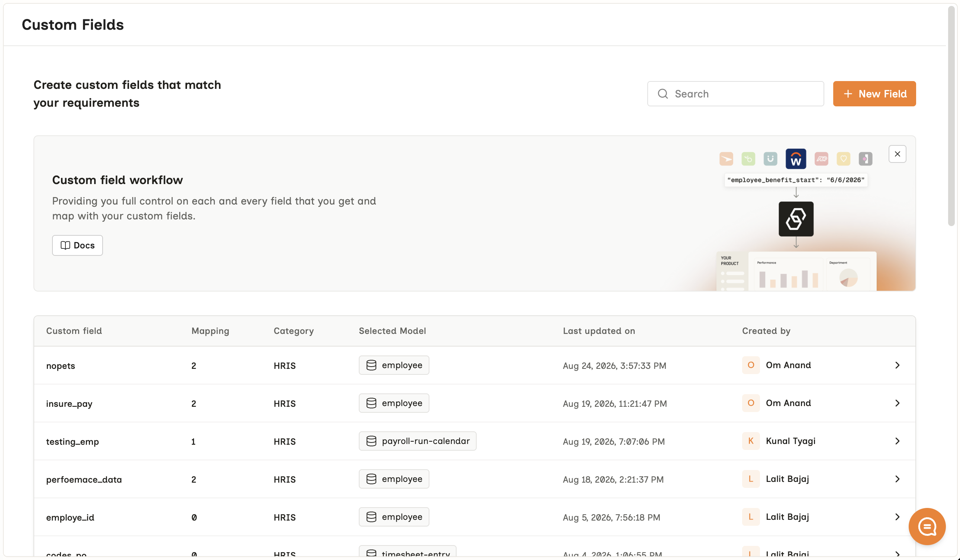Click the K avatar for Kunal Tyagi

pyautogui.click(x=751, y=441)
